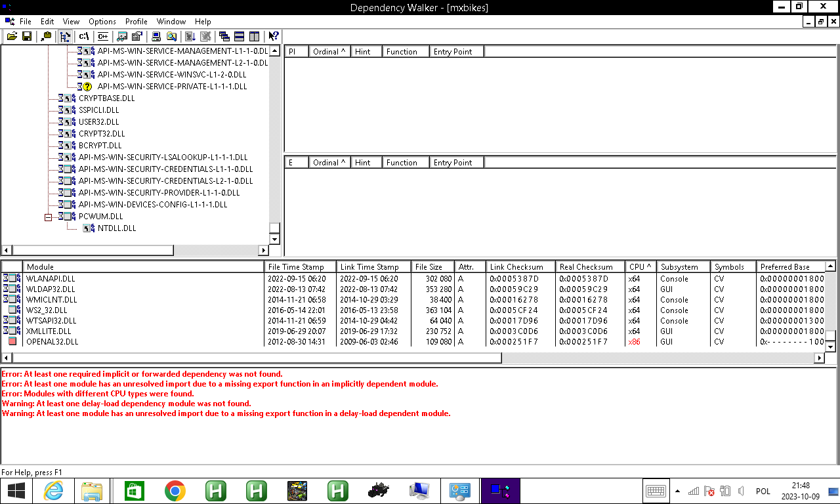
Task: Click the module tree's vertical scroll-up arrow
Action: [x=275, y=51]
